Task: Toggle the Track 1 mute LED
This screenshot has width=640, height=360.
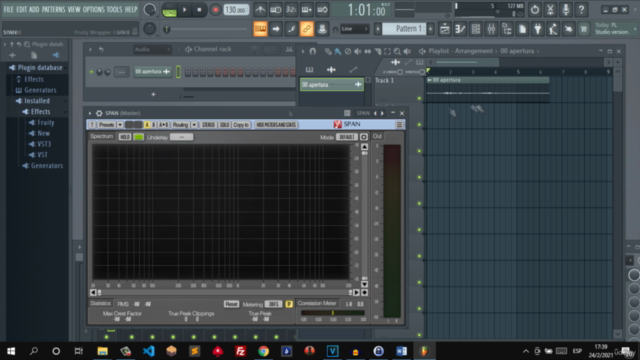Action: tap(419, 98)
